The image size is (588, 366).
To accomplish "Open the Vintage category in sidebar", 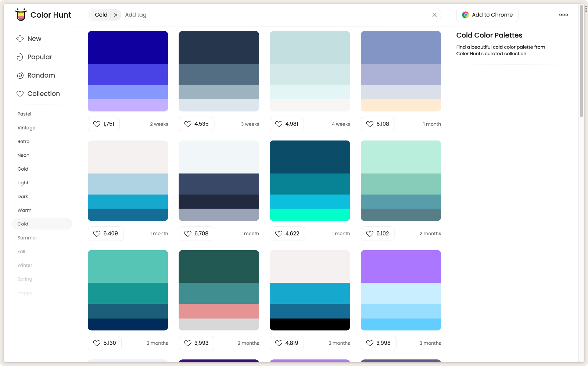I will click(26, 128).
